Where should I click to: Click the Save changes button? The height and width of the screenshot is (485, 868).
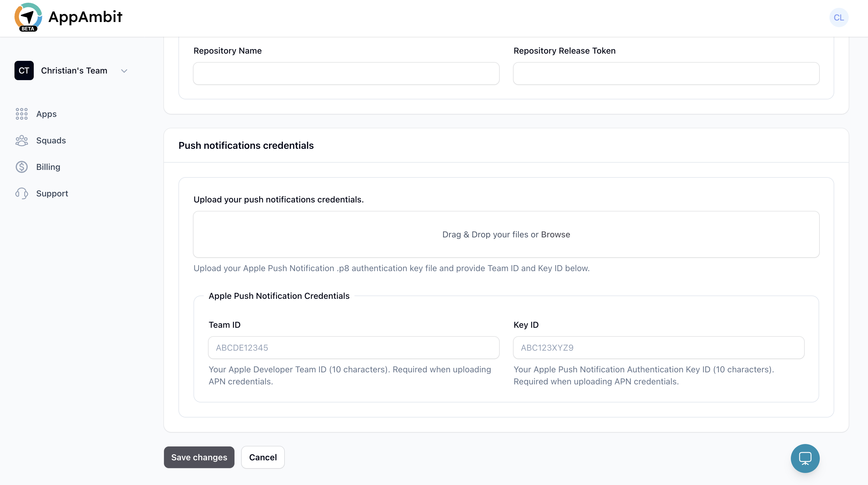point(199,457)
